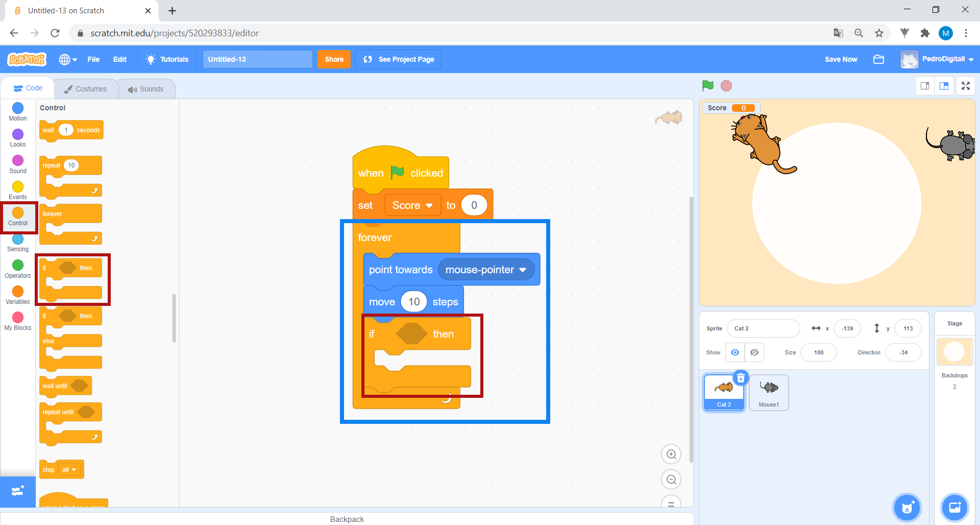Select the My Blocks category

pos(18,321)
